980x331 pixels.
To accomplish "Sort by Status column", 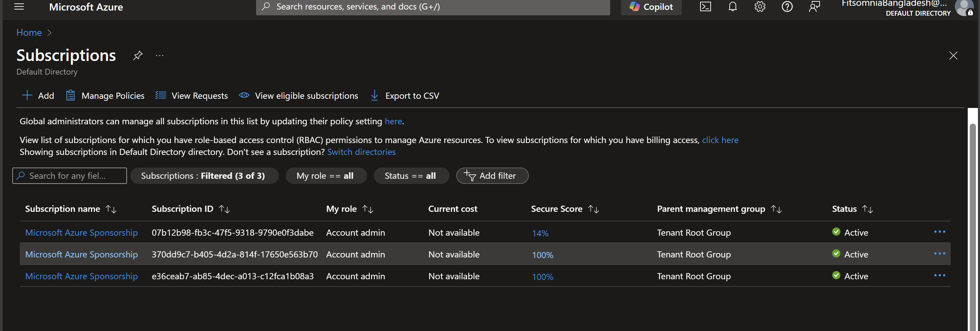I will [852, 209].
